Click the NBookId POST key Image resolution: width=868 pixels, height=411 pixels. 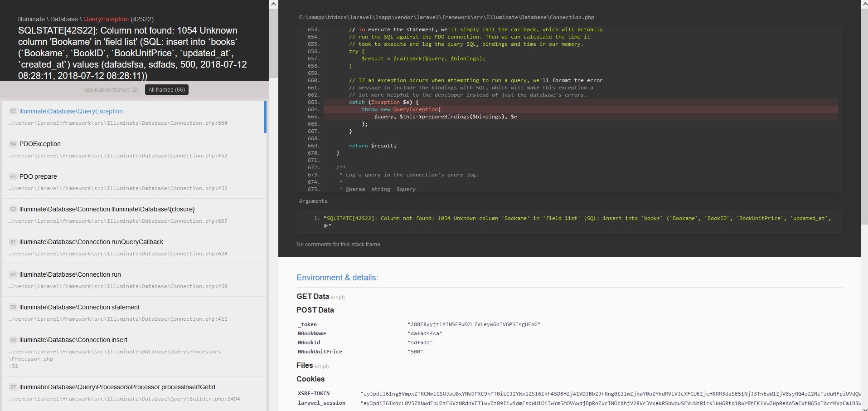[309, 342]
